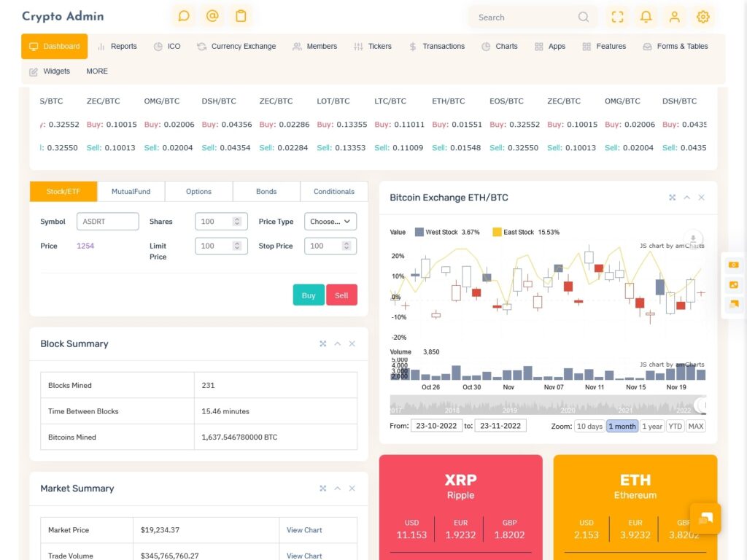The width and height of the screenshot is (747, 560).
Task: Open the Transactions menu
Action: tap(437, 46)
